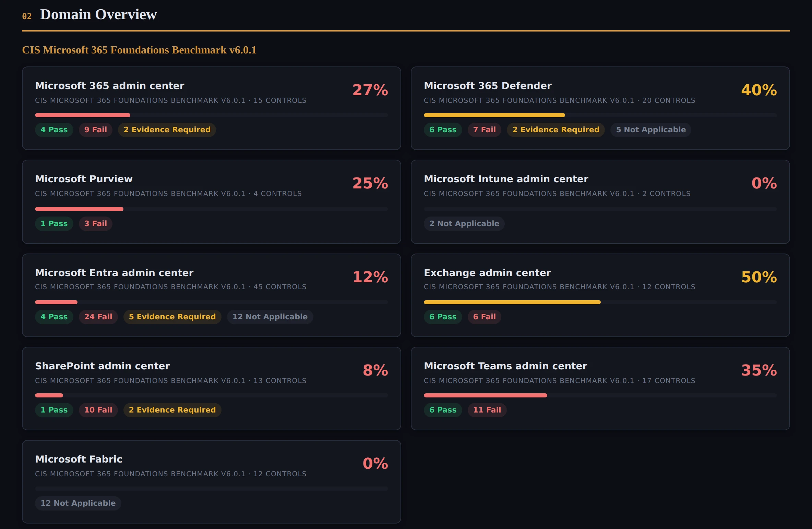Click 2 Not Applicable under Microsoft Intune admin center

[464, 223]
